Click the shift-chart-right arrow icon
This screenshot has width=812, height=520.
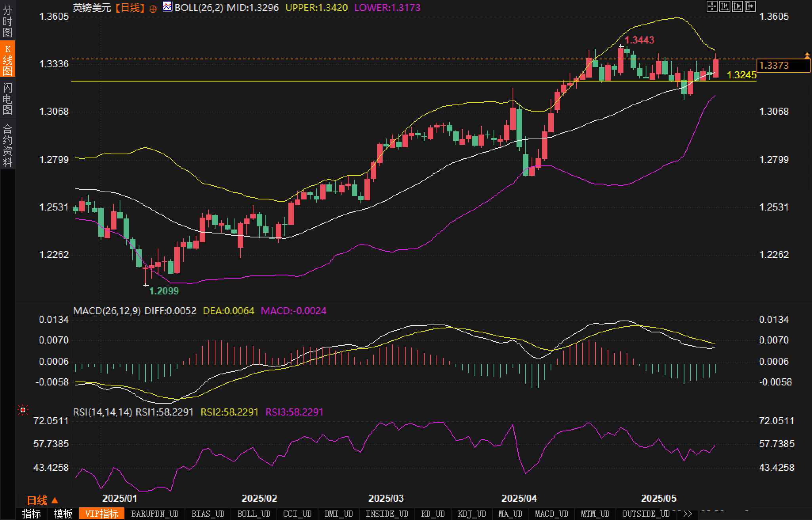750,6
